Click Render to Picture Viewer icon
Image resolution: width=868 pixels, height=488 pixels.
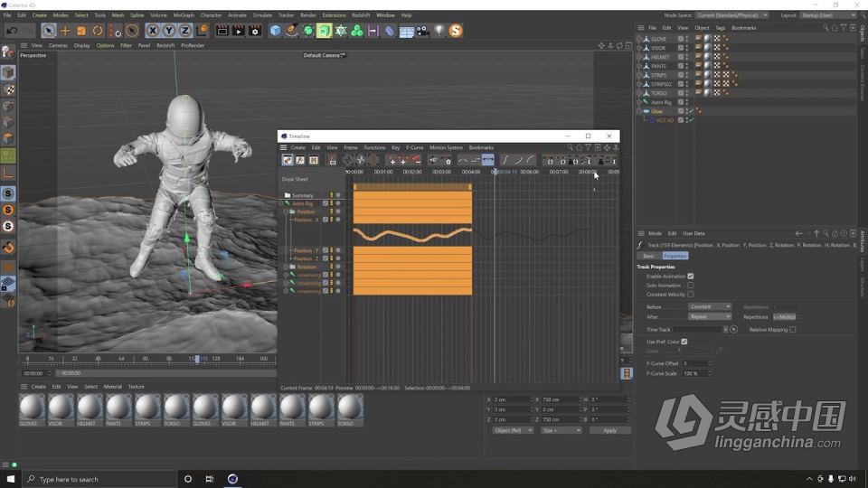[238, 31]
